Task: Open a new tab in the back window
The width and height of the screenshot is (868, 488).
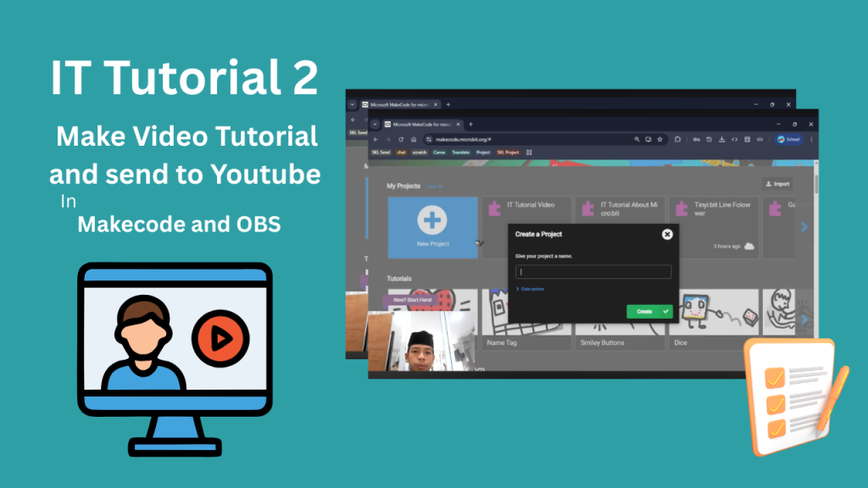Action: [x=448, y=104]
